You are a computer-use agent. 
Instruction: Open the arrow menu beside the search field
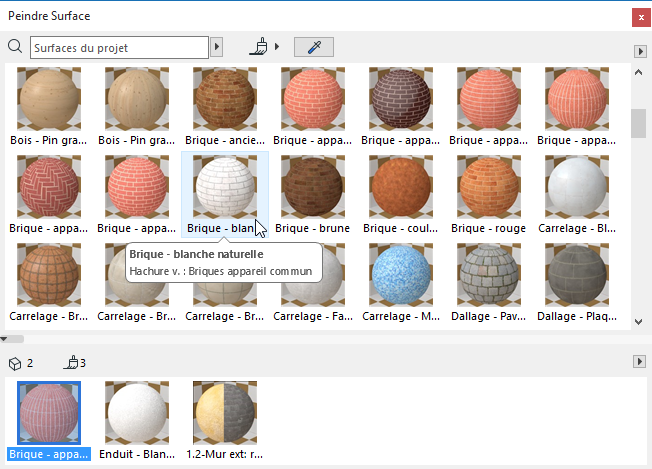click(x=217, y=47)
